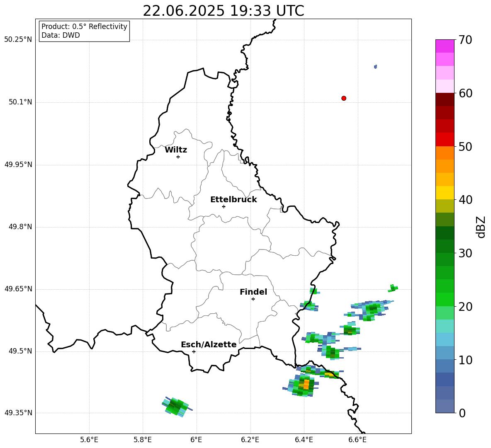Click the yellow 40 dBZ colorbar segment

[x=445, y=193]
